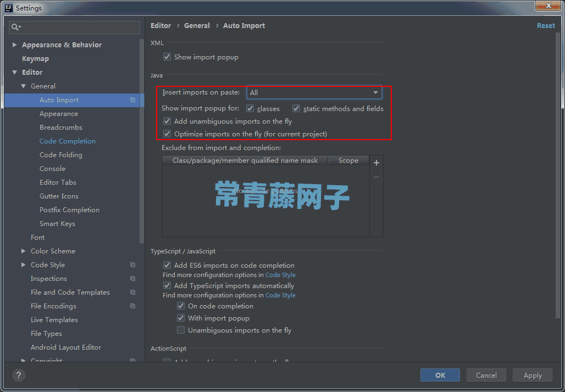
Task: Click the qualified name mask column header
Action: (245, 161)
